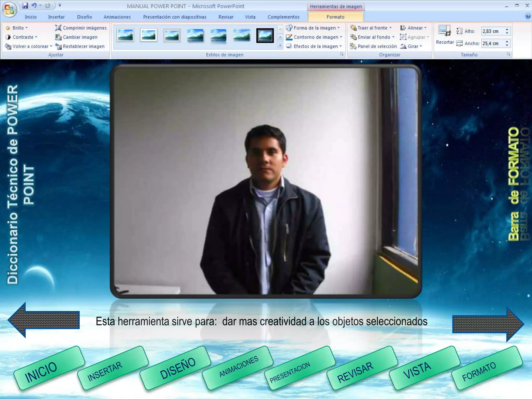The height and width of the screenshot is (399, 532).
Task: Select the first picture style thumbnail
Action: click(x=125, y=35)
